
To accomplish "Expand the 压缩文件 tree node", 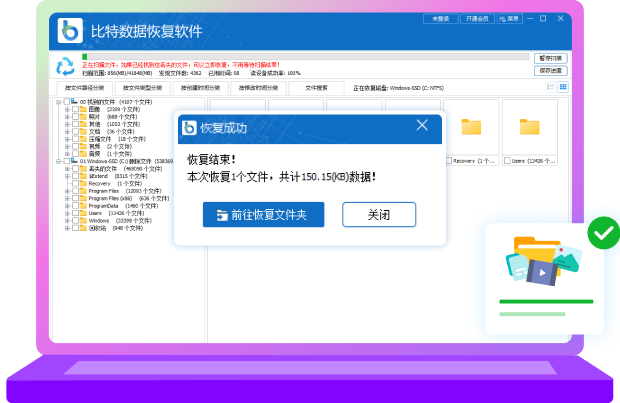I will click(67, 139).
